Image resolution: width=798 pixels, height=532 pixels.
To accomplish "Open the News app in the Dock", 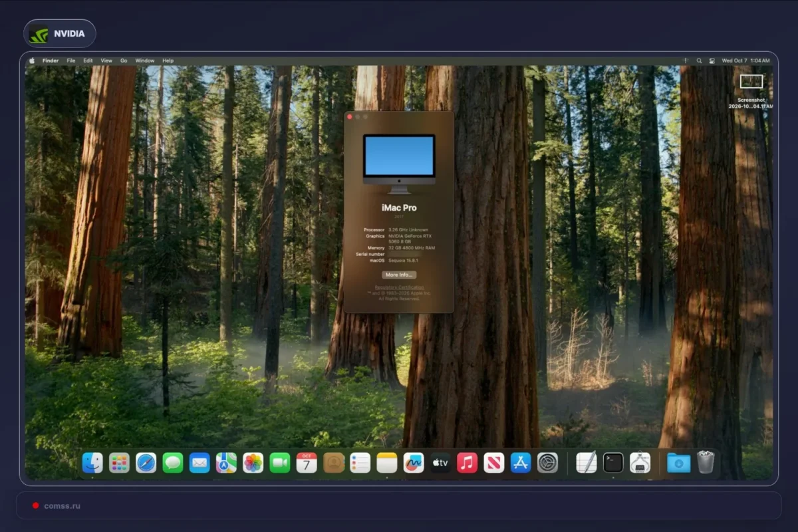I will tap(494, 462).
